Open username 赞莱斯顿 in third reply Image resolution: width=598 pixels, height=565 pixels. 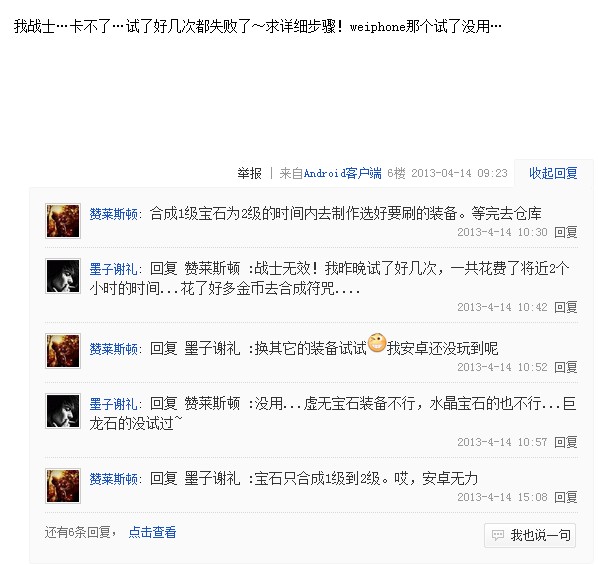click(114, 349)
